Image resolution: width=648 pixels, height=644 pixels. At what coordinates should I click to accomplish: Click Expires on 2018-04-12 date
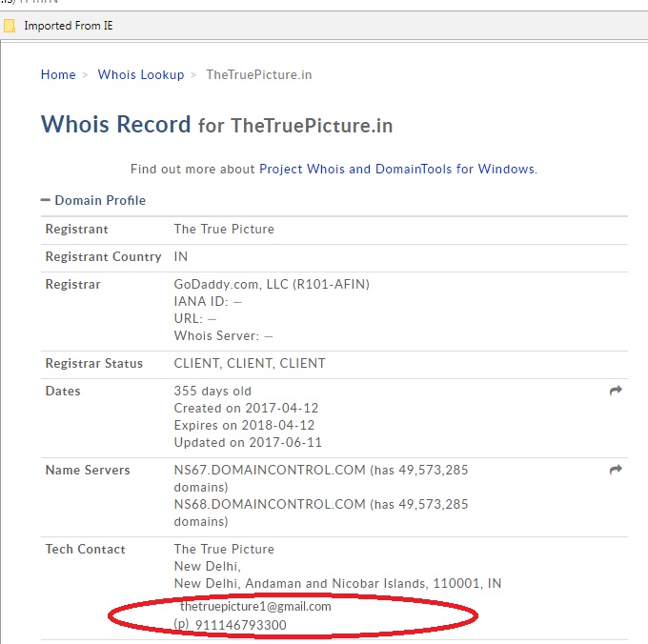[244, 425]
